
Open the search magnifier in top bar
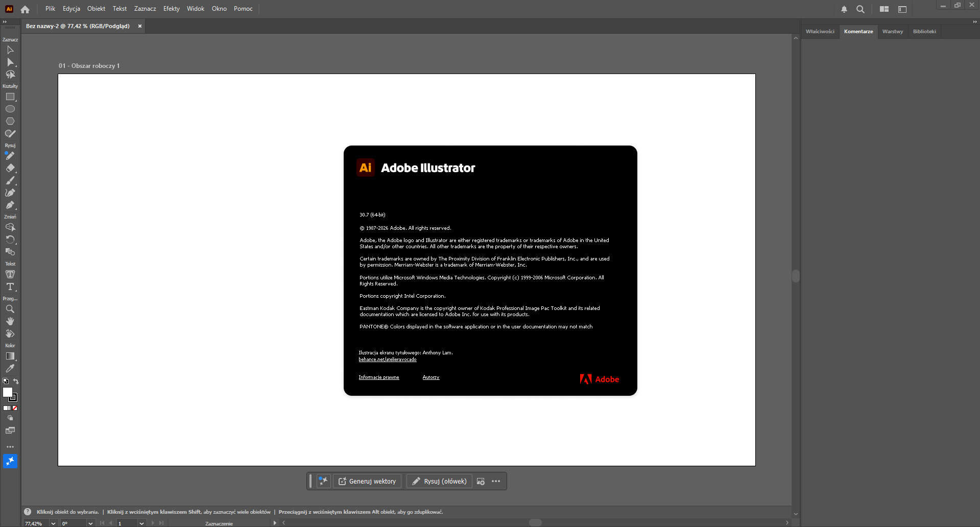(x=861, y=9)
